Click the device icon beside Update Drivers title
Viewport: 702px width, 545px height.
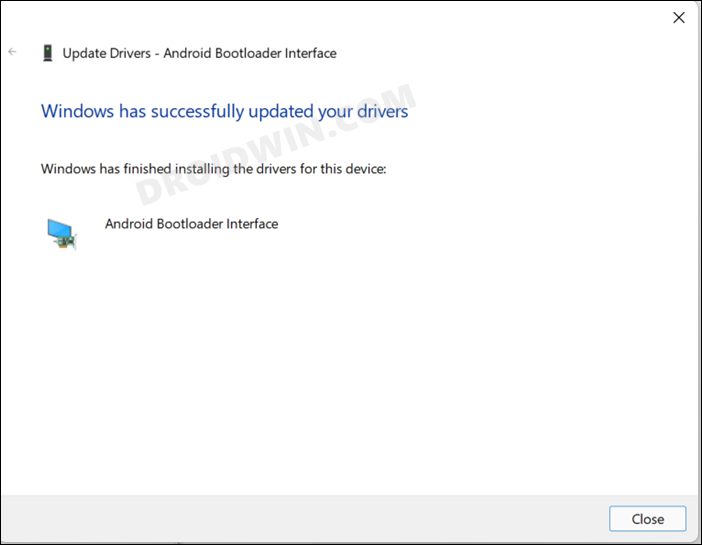[47, 53]
